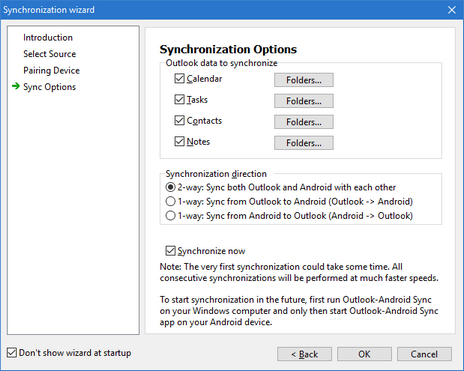This screenshot has width=464, height=371.
Task: Go to Introduction step
Action: pos(48,38)
